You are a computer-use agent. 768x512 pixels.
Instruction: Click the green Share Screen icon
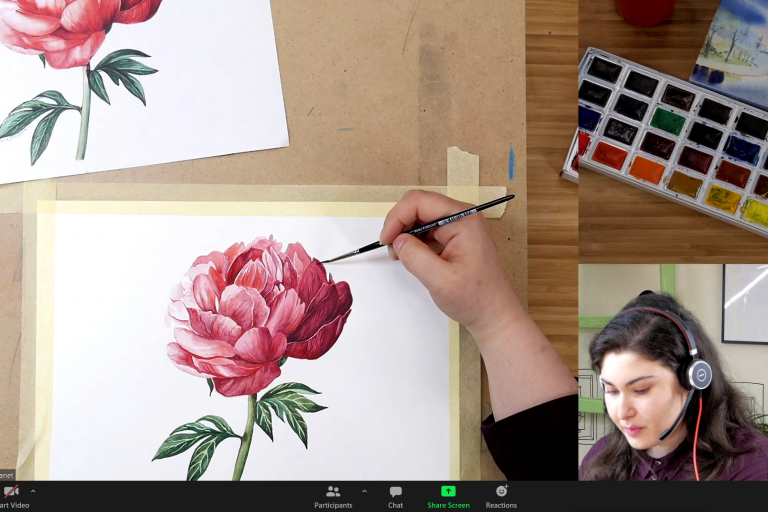(x=448, y=491)
